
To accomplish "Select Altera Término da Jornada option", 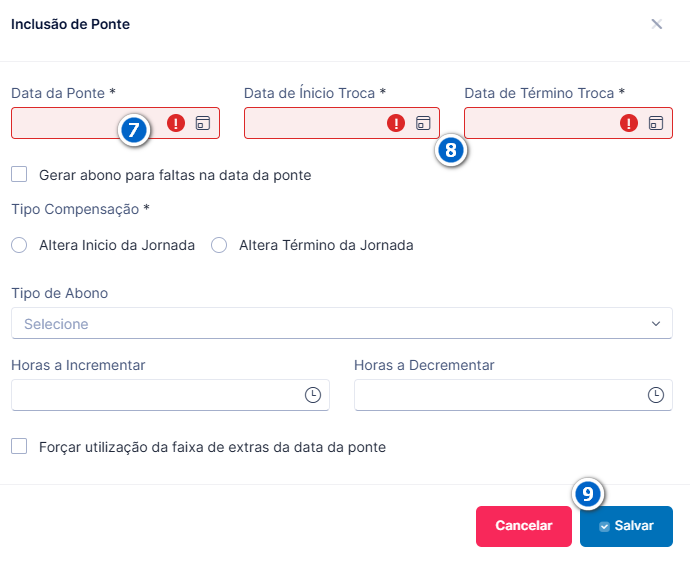I will [219, 245].
